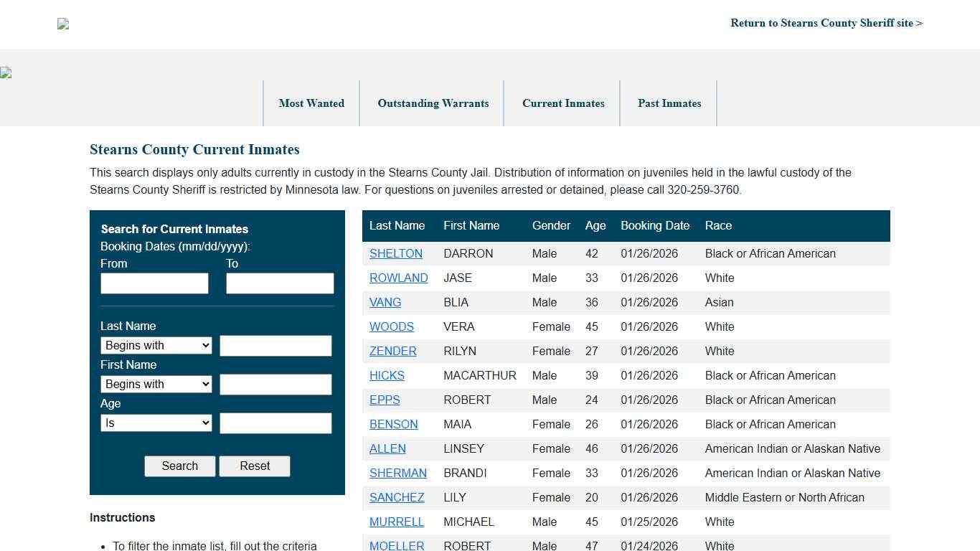The width and height of the screenshot is (980, 551).
Task: Switch to the Past Inmates tab
Action: click(x=669, y=103)
